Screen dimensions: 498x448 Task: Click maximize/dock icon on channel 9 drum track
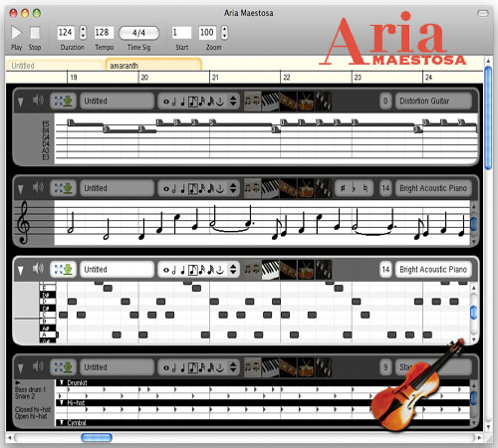63,367
